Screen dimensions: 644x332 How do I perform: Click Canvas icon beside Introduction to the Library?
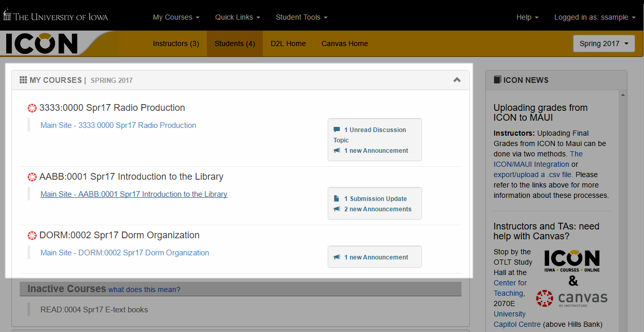tap(32, 177)
